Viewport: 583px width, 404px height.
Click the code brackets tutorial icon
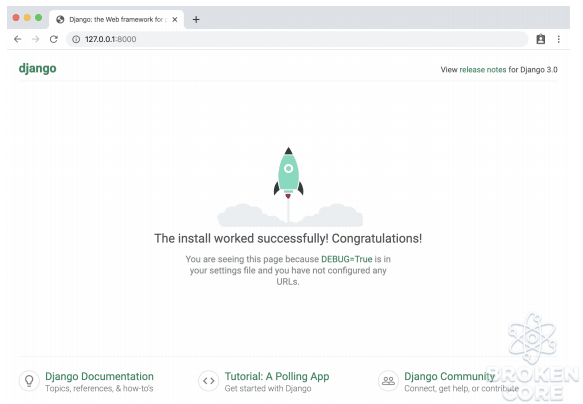pyautogui.click(x=209, y=381)
